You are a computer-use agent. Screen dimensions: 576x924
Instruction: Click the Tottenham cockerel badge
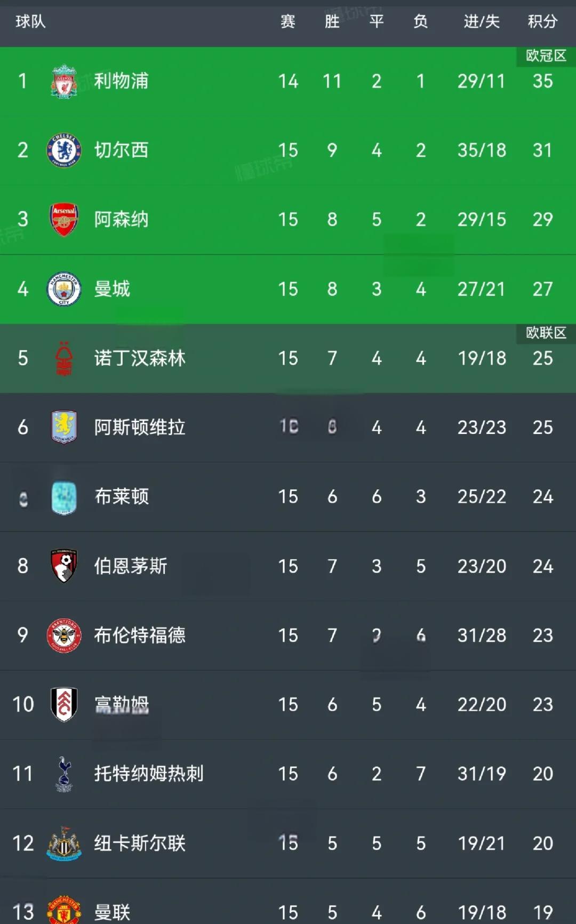pos(63,774)
